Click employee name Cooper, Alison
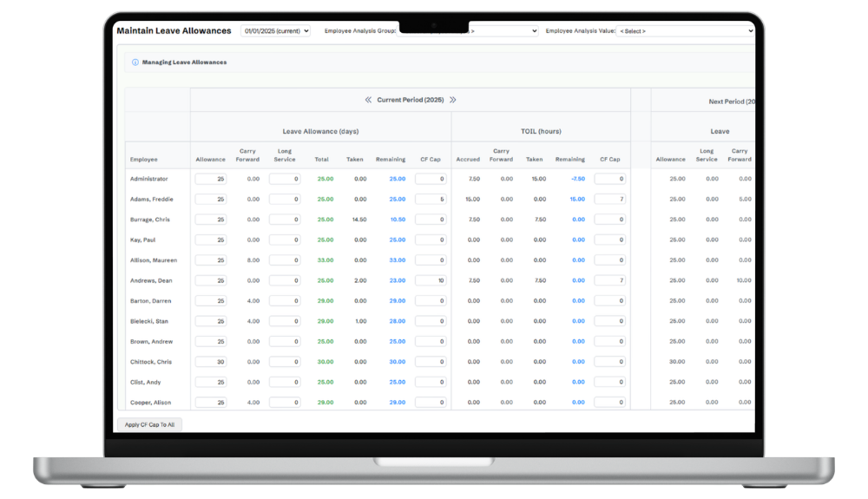868x499 pixels. point(150,403)
